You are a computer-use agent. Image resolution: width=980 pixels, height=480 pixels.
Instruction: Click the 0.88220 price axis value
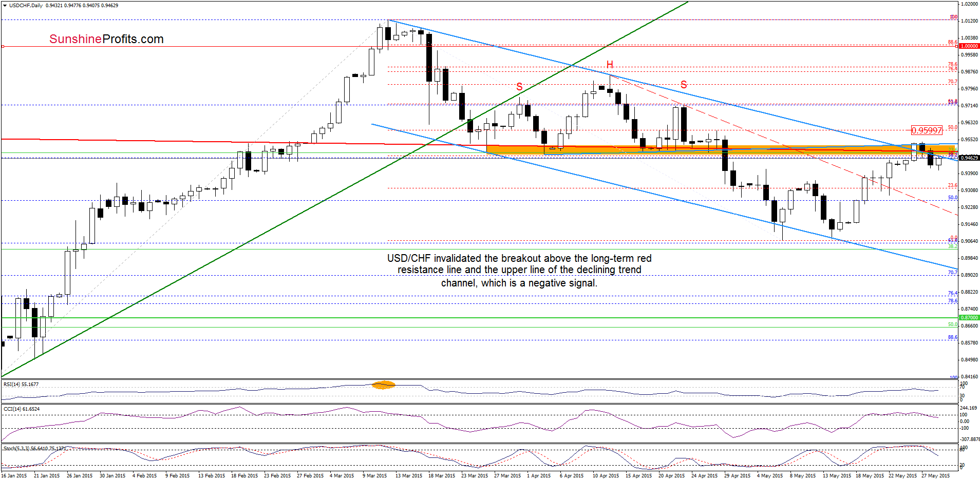tap(969, 292)
